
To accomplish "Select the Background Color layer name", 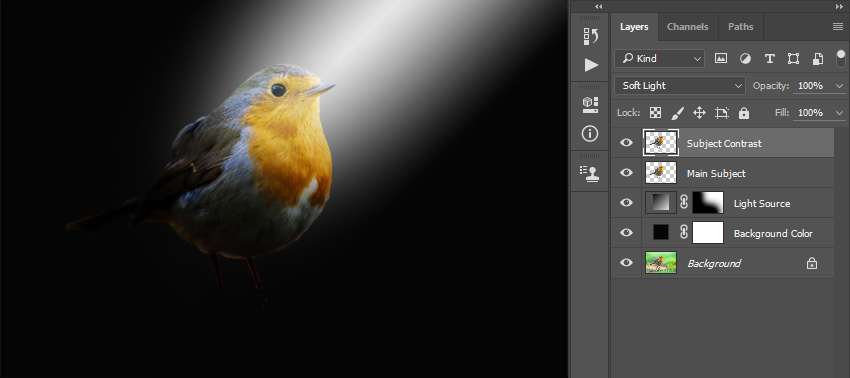I will (773, 234).
